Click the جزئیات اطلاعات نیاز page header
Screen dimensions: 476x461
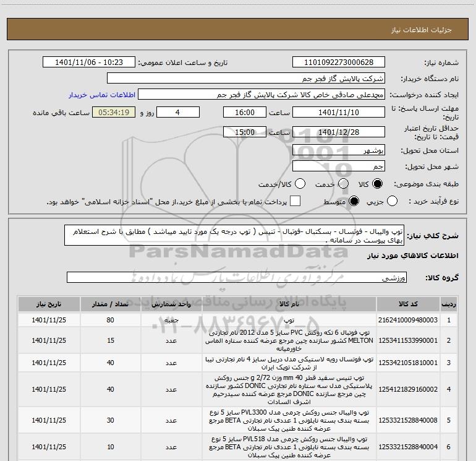tap(421, 30)
